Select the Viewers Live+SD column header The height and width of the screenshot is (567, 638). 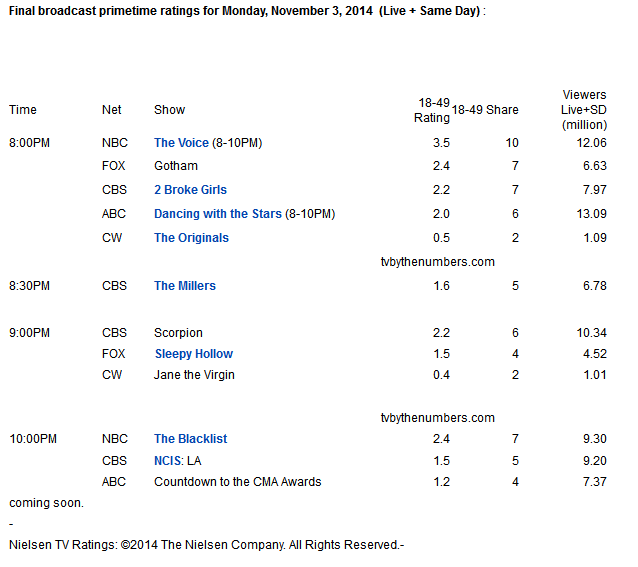[584, 110]
